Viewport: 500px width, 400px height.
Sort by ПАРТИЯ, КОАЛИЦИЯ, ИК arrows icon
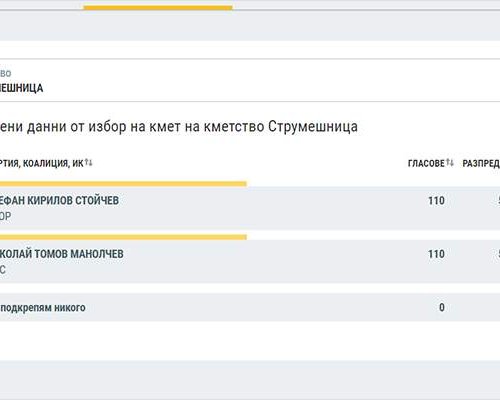coord(88,163)
